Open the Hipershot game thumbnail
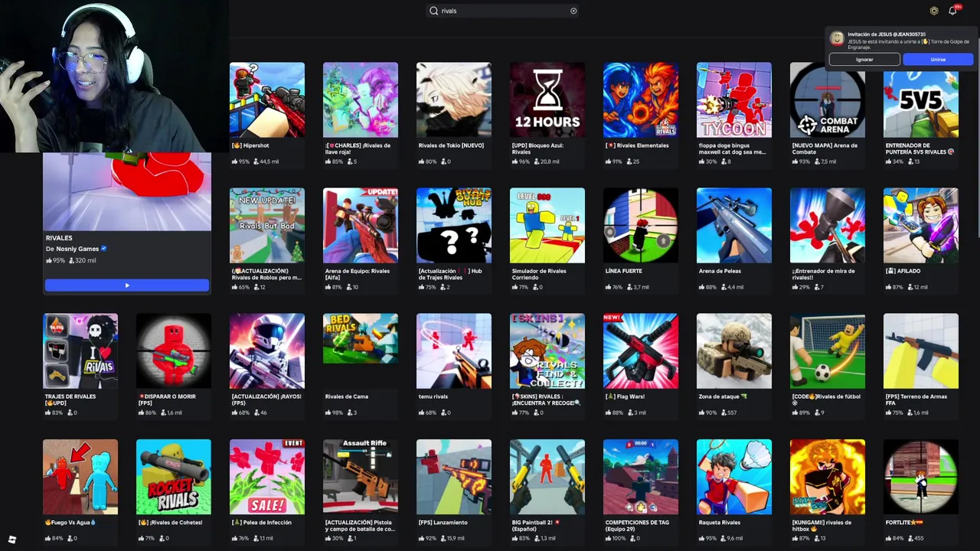 coord(267,100)
